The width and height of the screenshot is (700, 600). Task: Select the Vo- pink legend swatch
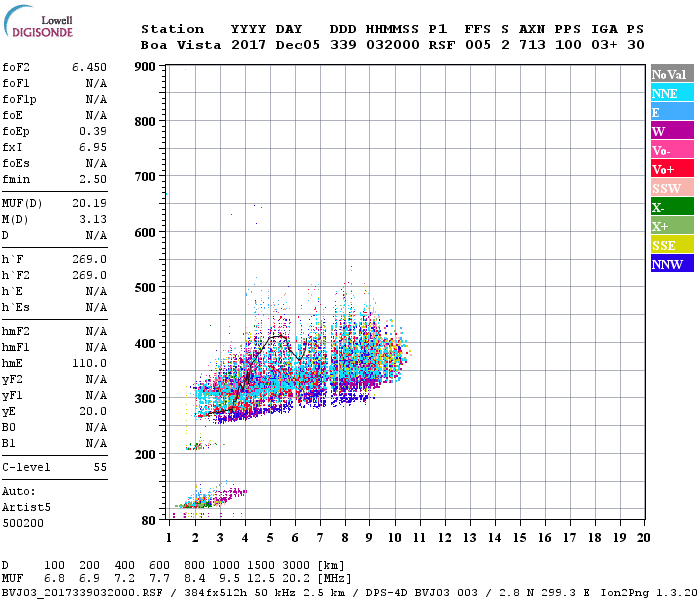click(672, 150)
